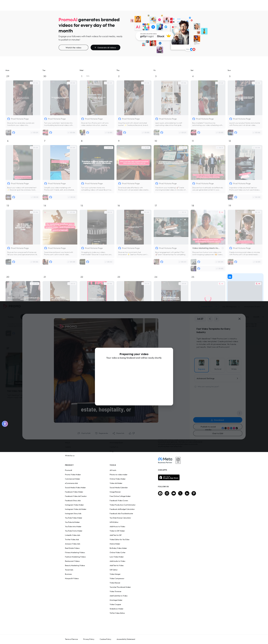Open the Terms of Service link
This screenshot has width=268, height=644.
tap(71, 639)
